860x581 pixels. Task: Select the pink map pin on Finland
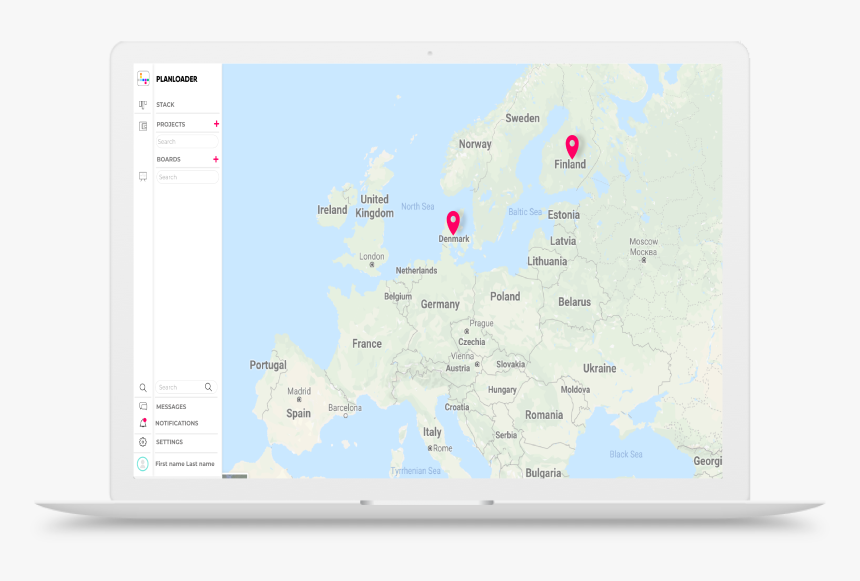pos(572,146)
